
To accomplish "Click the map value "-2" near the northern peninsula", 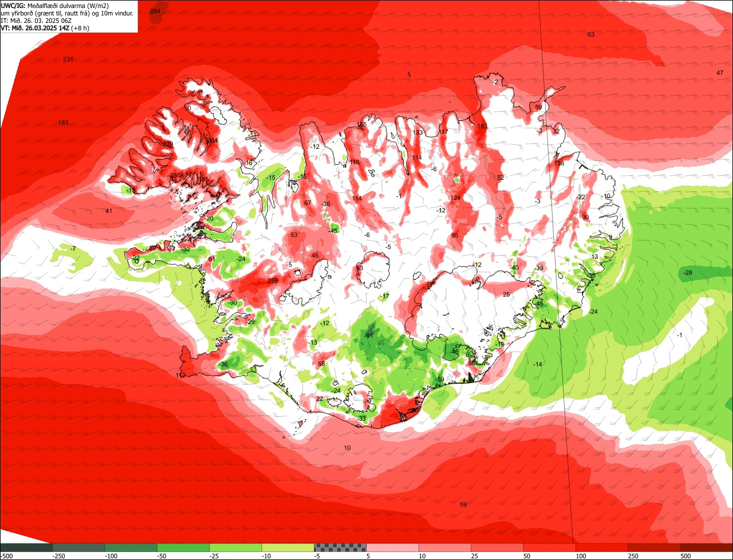I will 495,82.
